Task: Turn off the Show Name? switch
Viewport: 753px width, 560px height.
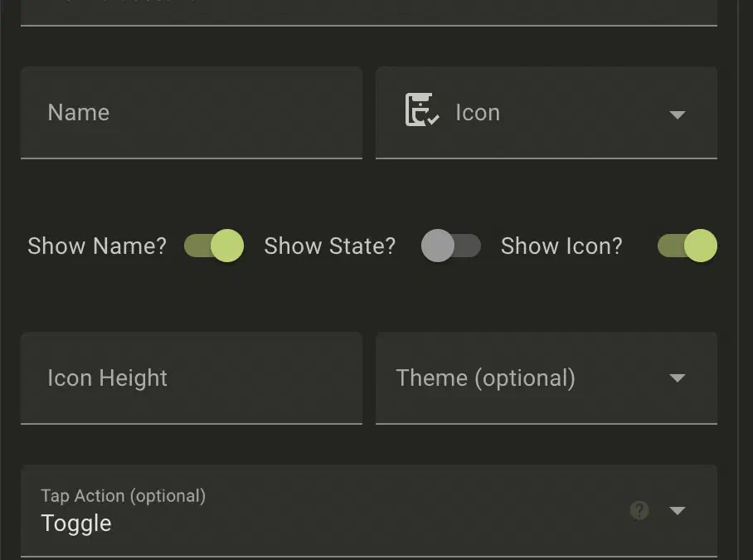Action: 214,246
